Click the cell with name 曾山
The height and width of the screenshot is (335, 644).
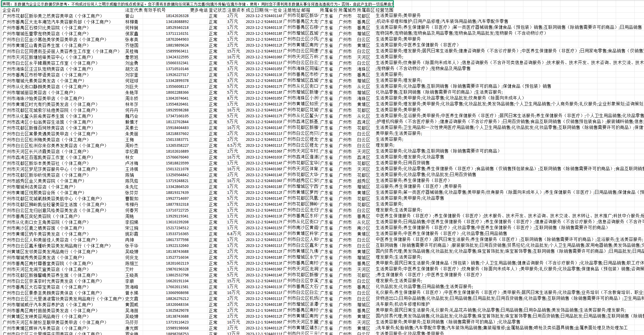point(130,16)
